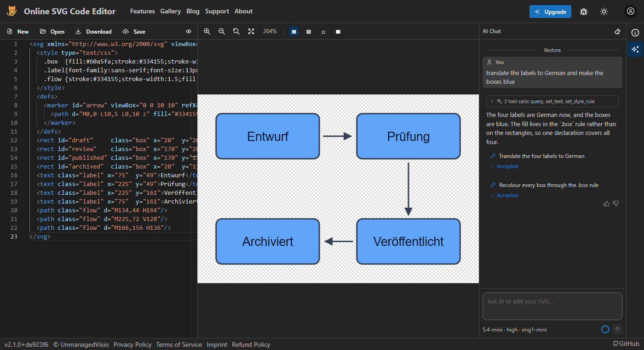
Task: Open the About page
Action: [x=244, y=11]
